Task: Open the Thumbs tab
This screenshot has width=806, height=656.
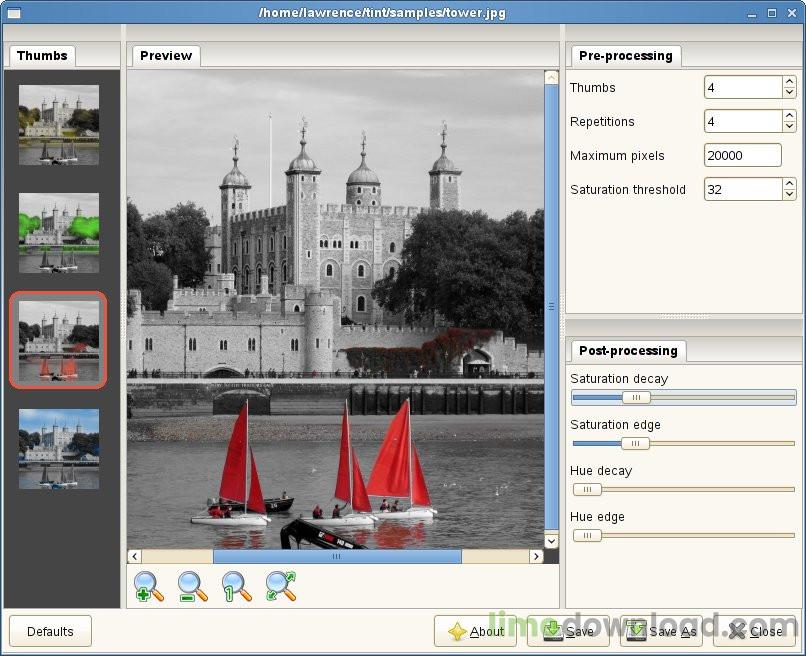Action: tap(42, 56)
